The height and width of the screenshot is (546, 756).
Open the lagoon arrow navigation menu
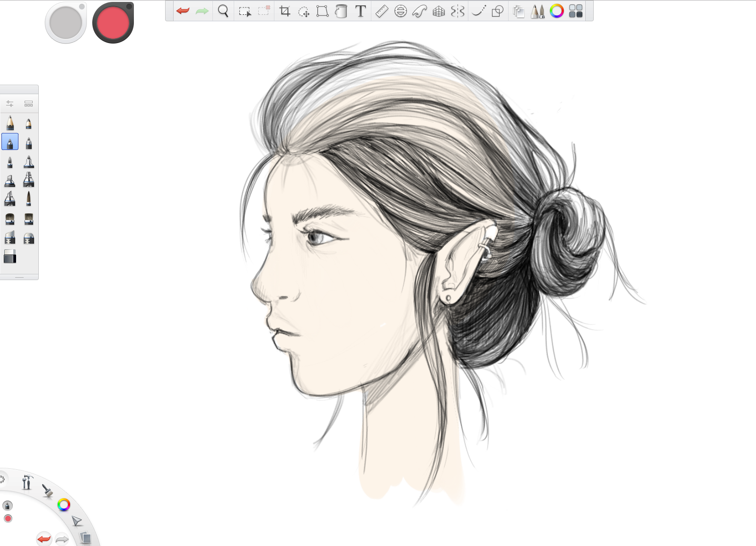click(77, 521)
